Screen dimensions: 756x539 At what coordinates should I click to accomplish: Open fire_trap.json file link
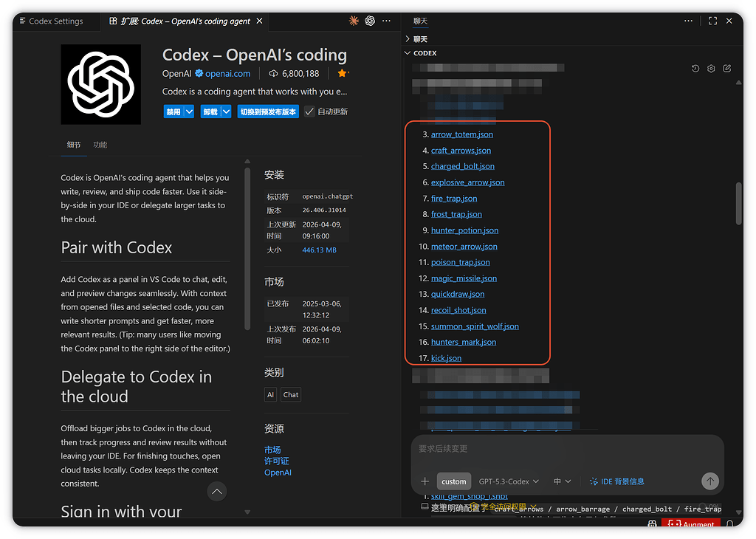click(x=454, y=198)
